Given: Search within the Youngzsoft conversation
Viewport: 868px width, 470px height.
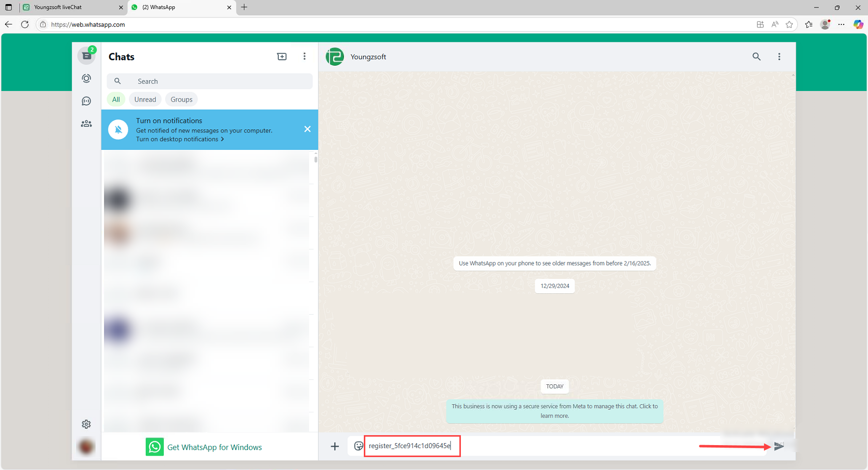Looking at the screenshot, I should click(757, 57).
